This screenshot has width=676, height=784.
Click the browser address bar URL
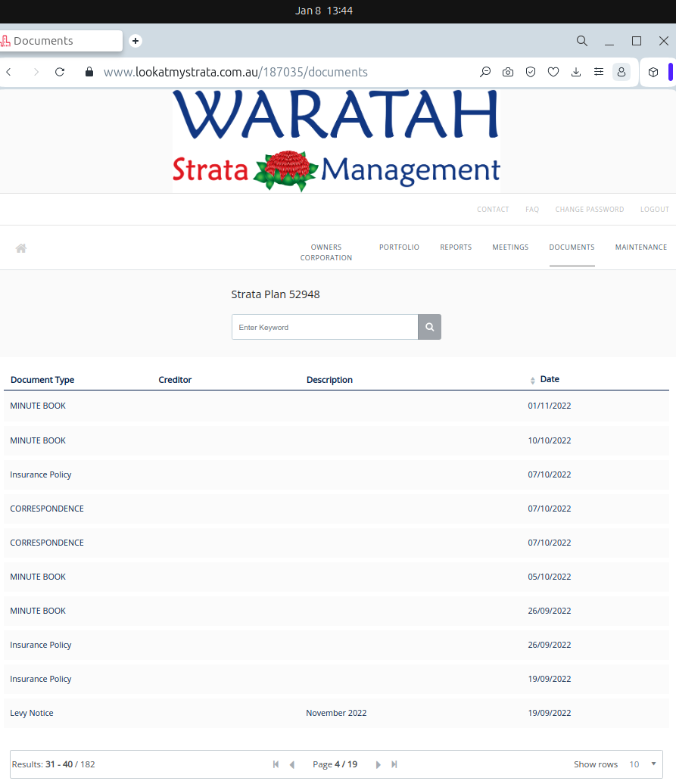tap(235, 72)
